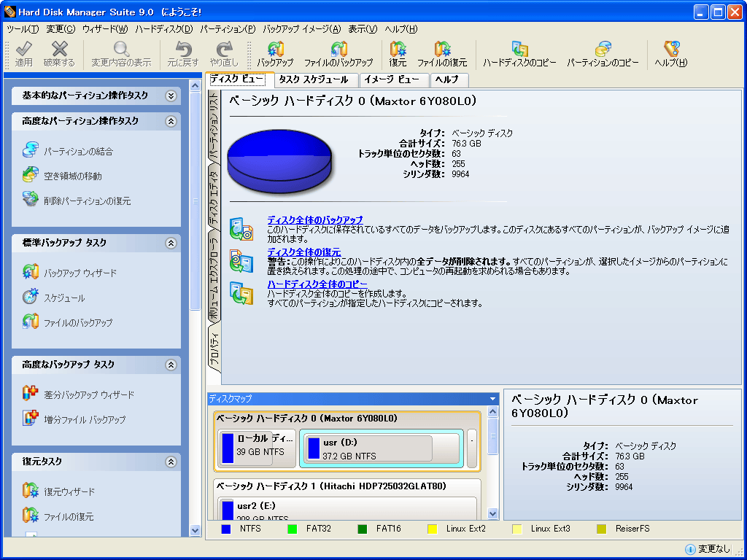Open the ヘルプ(H) toolbar icon
747x560 pixels.
pos(671,49)
